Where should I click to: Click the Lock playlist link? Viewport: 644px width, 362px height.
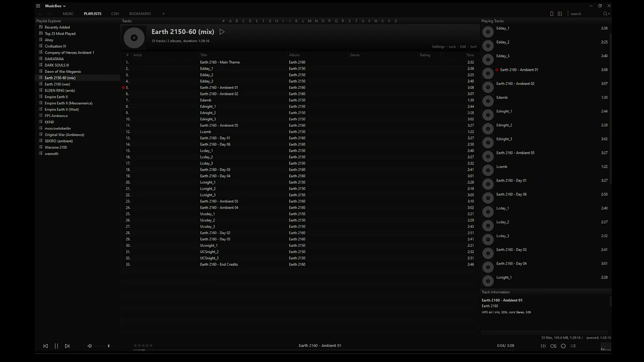point(452,47)
